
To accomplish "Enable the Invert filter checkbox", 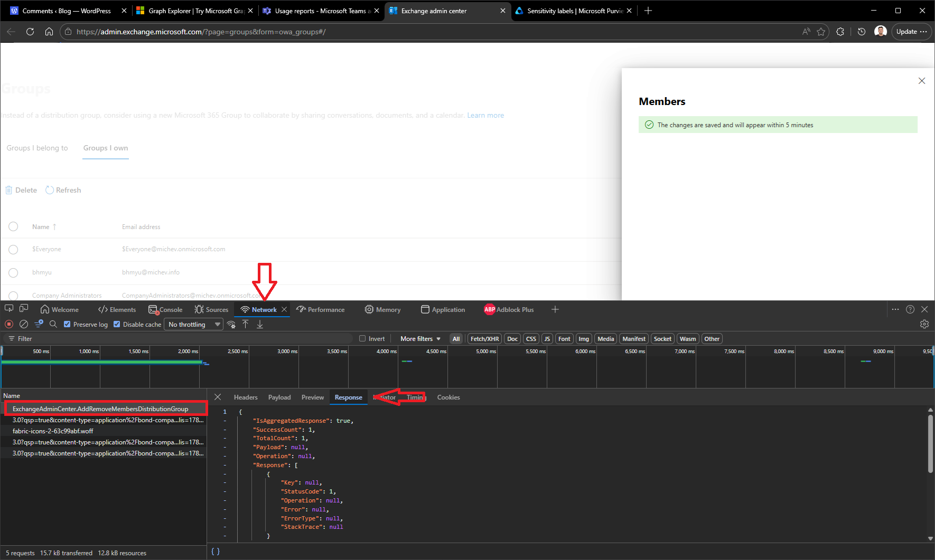I will pos(362,339).
